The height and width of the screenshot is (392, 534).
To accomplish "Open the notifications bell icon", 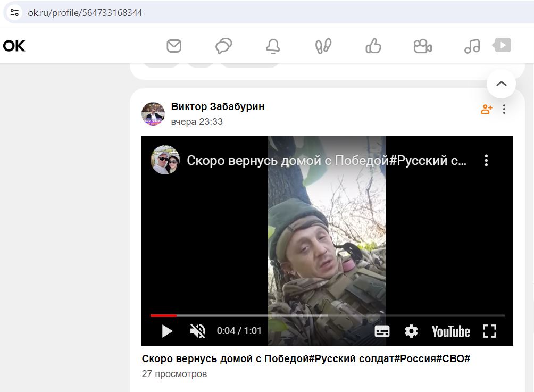I will click(x=273, y=46).
